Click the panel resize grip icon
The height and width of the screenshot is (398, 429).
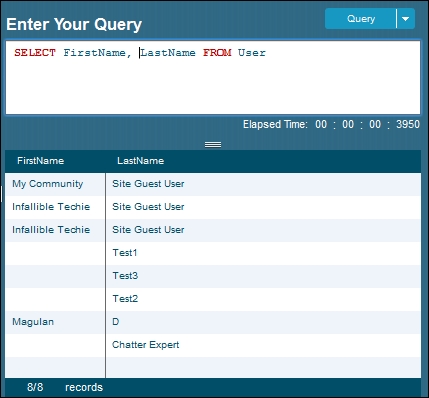pyautogui.click(x=213, y=144)
